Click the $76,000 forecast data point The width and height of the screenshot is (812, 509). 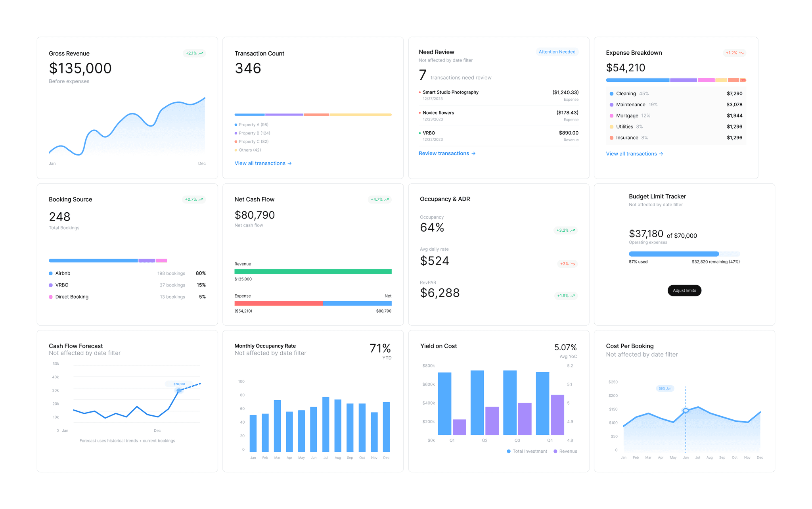179,390
